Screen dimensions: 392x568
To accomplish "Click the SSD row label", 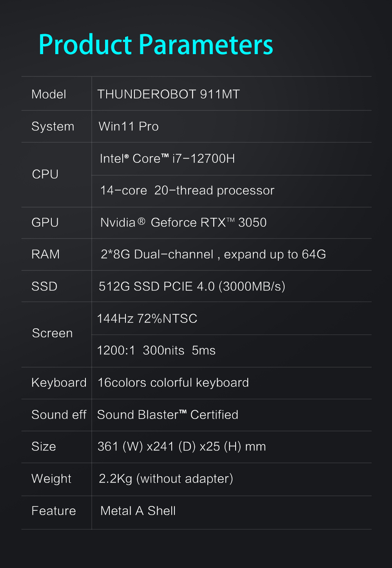I will click(x=44, y=286).
